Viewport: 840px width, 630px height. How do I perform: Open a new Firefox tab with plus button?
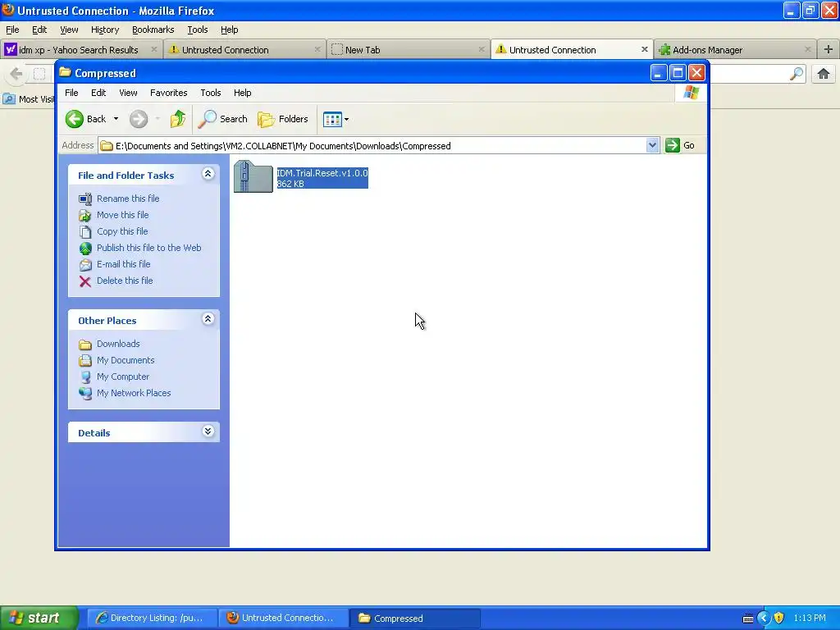pyautogui.click(x=829, y=49)
